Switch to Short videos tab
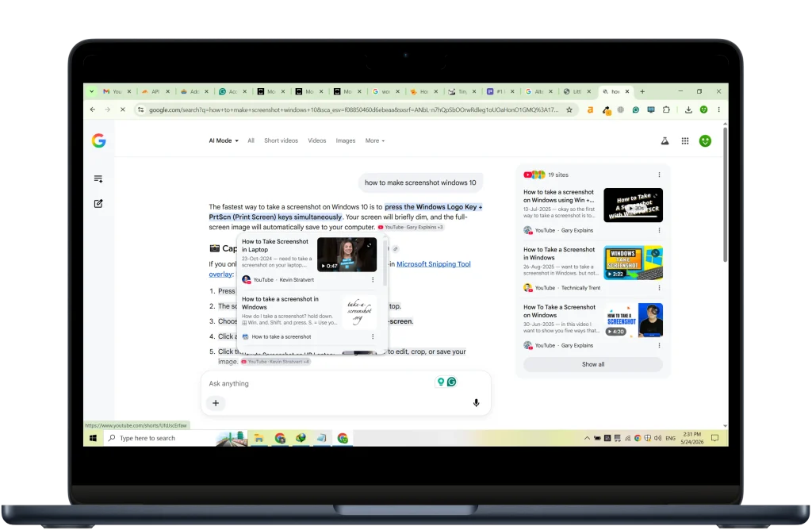This screenshot has width=812, height=530. point(282,141)
